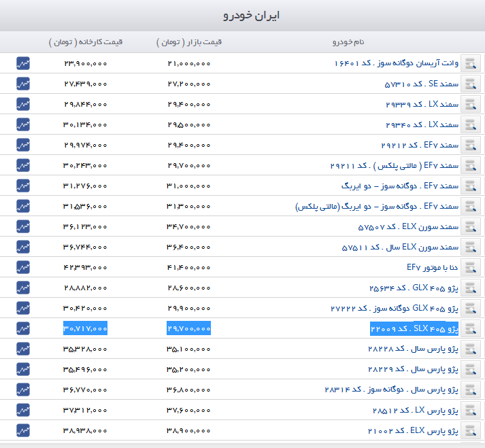Select market price ۲۱,۰۰۰,۰۰۰

click(189, 63)
